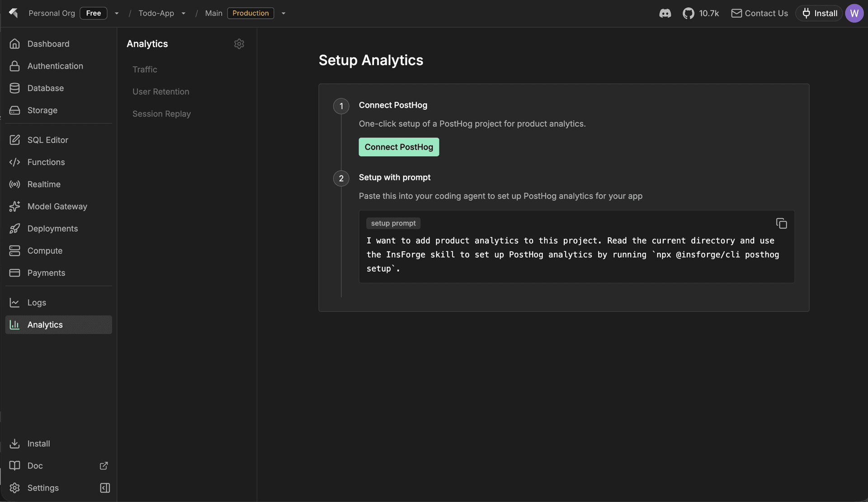The height and width of the screenshot is (502, 868).
Task: Go to the Authentication menu item
Action: click(x=59, y=66)
